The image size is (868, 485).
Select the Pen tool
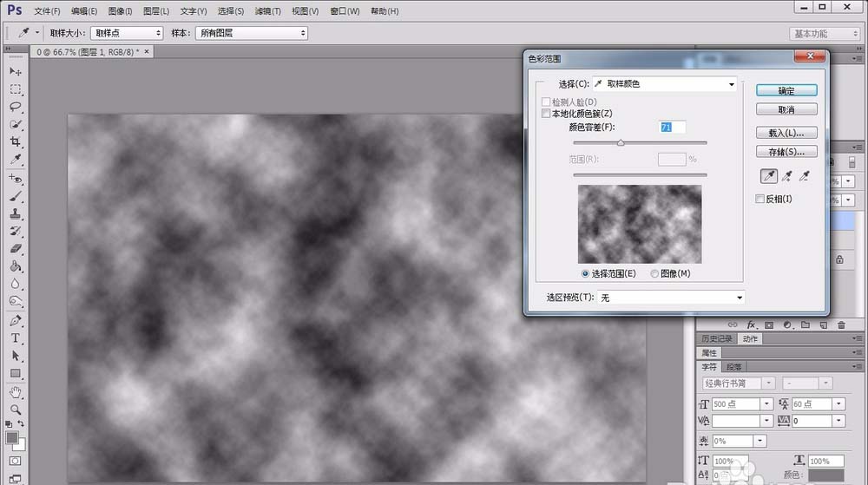(x=16, y=321)
